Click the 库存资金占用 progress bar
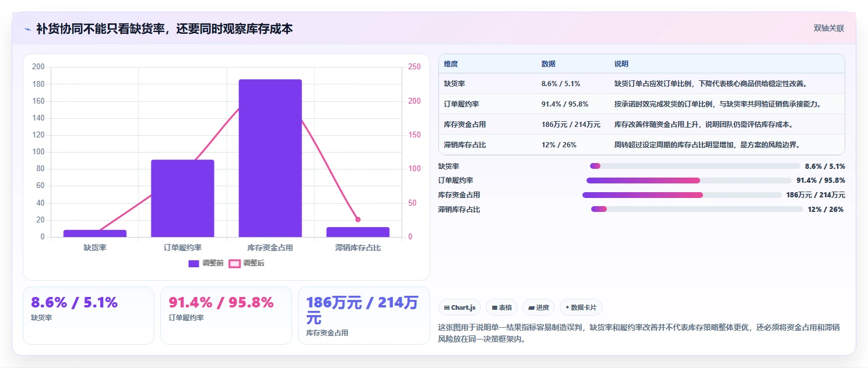Screen dimensions: 868x368 point(682,195)
